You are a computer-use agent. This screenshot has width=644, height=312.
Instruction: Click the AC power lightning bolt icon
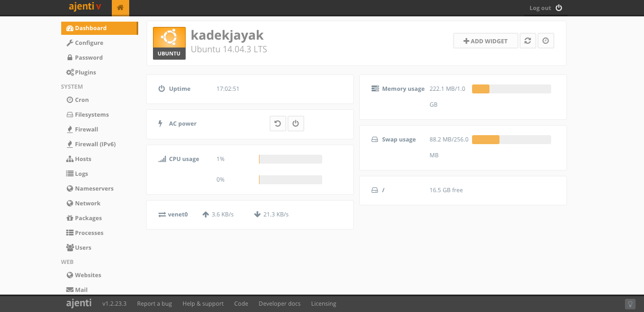point(160,124)
